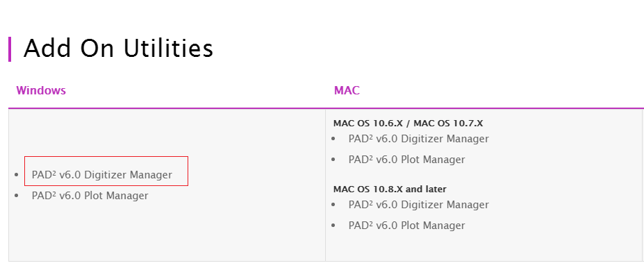Open Digitizer Manager link under MAC OS 10.8.X

(418, 204)
